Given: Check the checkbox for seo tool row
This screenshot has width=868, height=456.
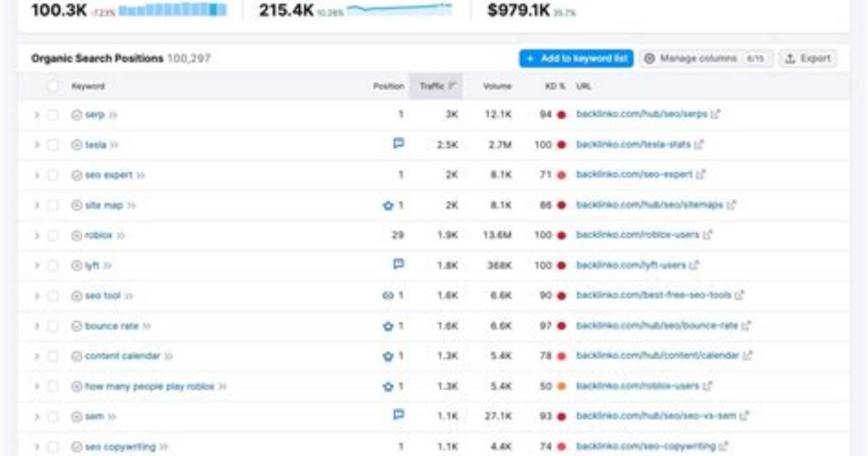Looking at the screenshot, I should (x=52, y=296).
